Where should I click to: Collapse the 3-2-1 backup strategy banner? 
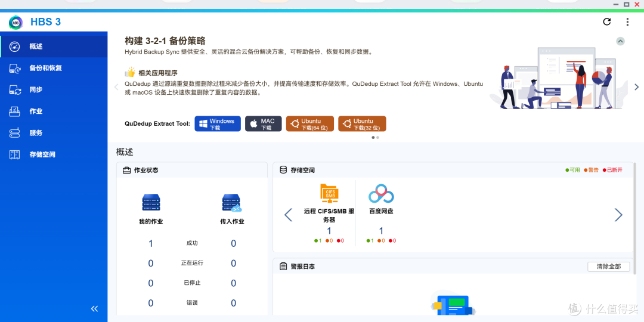click(x=620, y=41)
